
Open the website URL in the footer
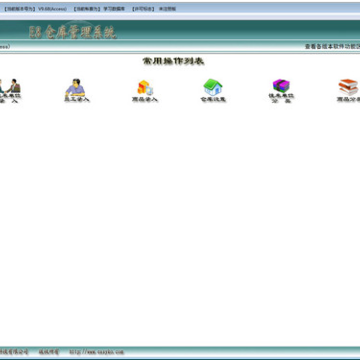point(96,352)
